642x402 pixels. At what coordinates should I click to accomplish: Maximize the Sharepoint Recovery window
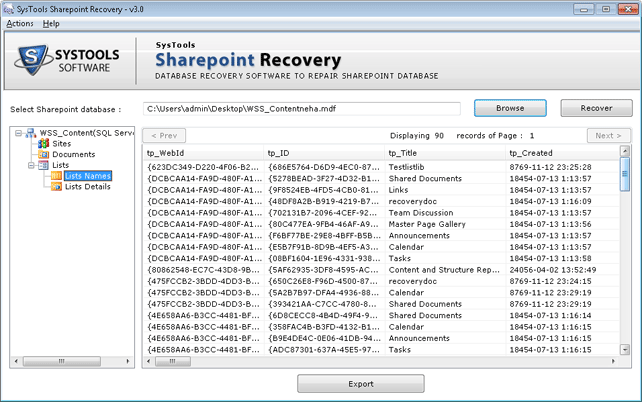(606, 9)
